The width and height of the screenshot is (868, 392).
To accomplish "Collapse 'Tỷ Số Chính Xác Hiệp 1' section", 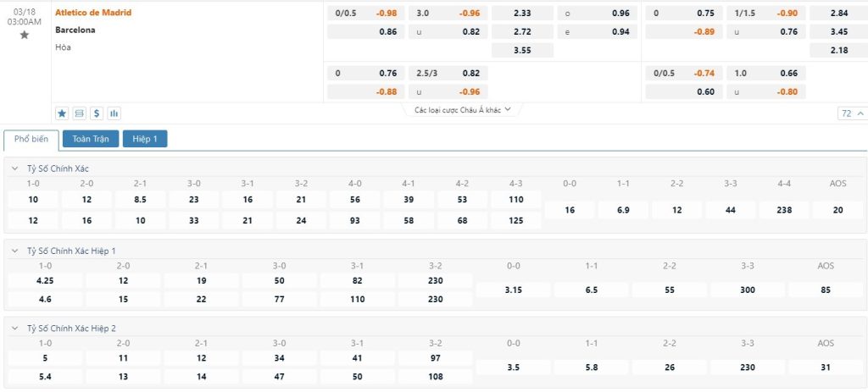I will [x=14, y=251].
